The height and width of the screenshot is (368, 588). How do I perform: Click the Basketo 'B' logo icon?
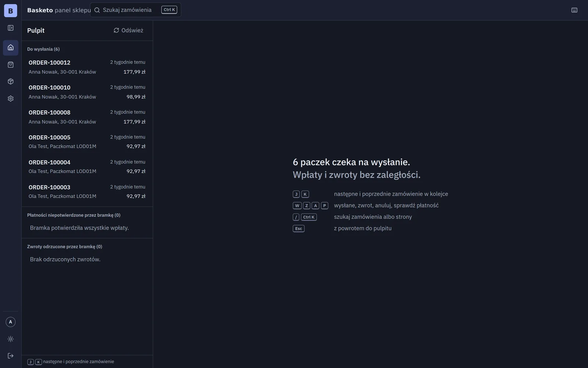pos(10,11)
